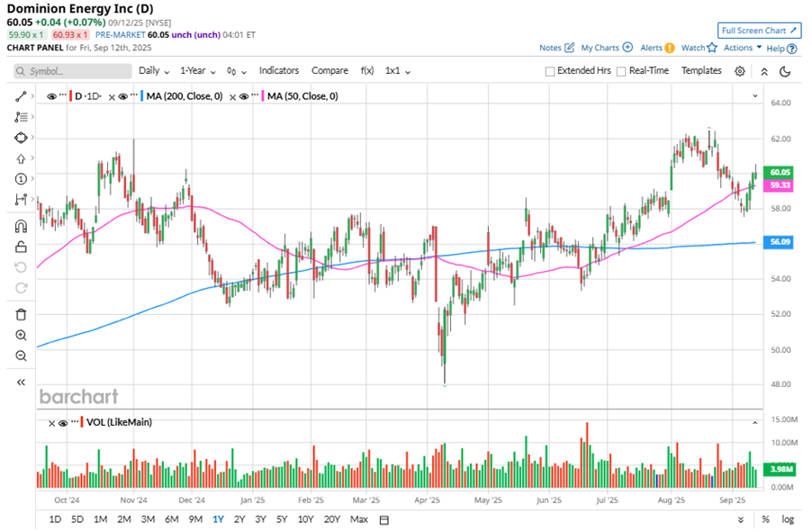Select the trend line drawing tool
The width and height of the screenshot is (812, 532).
point(21,96)
